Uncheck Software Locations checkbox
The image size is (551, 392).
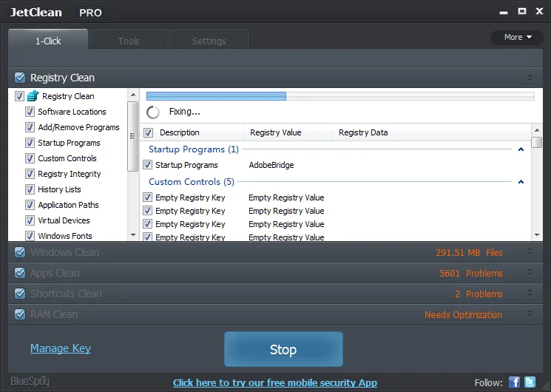30,112
